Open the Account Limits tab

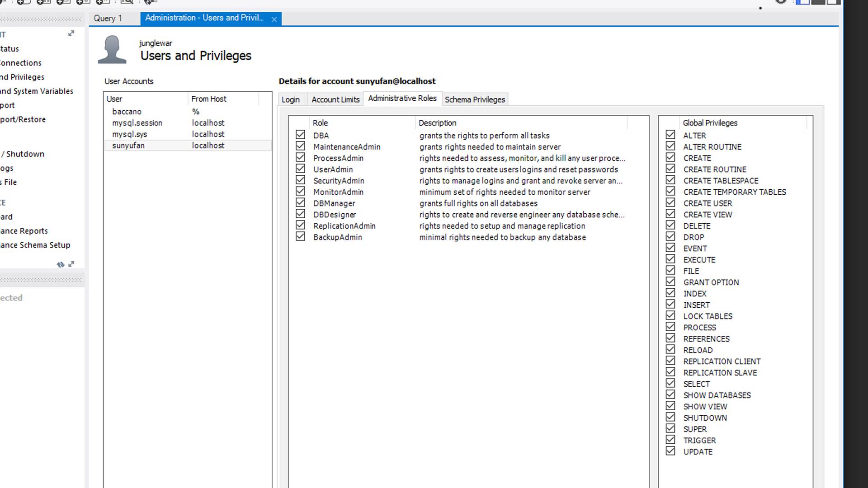[x=335, y=99]
